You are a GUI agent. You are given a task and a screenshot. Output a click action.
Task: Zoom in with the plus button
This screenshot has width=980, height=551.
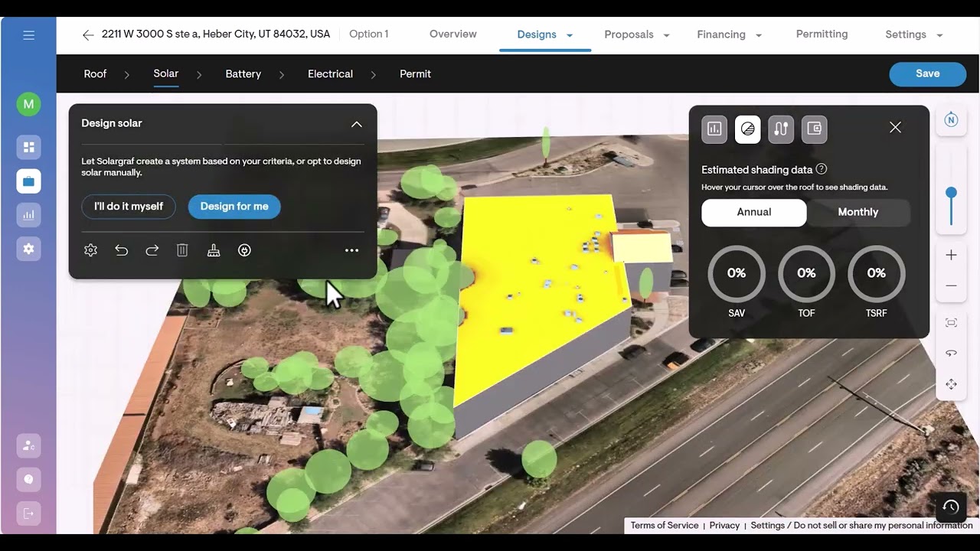click(x=951, y=255)
